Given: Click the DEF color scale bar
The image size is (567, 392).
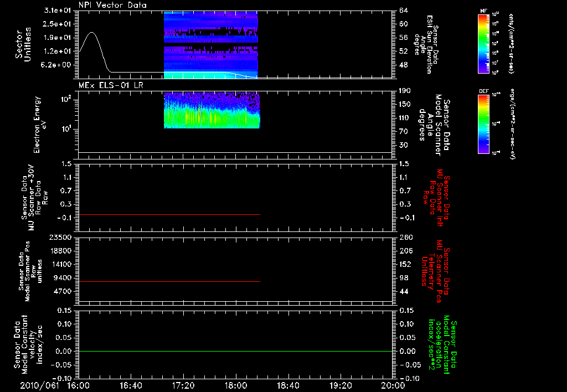Looking at the screenshot, I should pos(483,124).
